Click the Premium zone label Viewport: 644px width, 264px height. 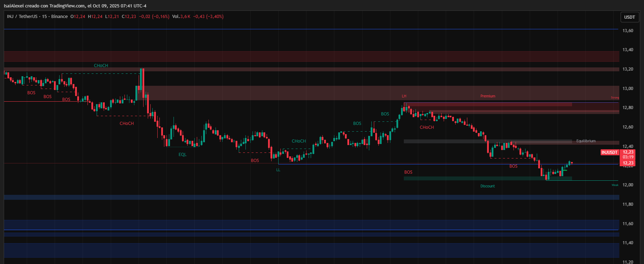coord(488,96)
